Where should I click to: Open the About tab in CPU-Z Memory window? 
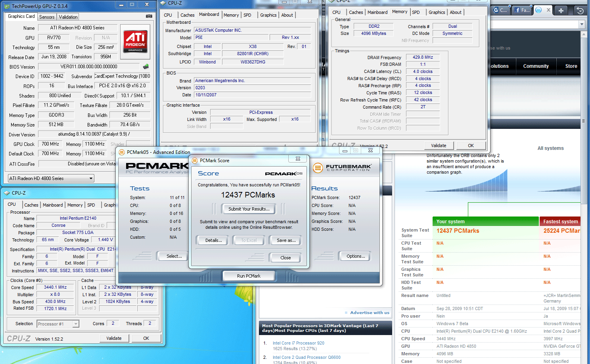[x=456, y=12]
